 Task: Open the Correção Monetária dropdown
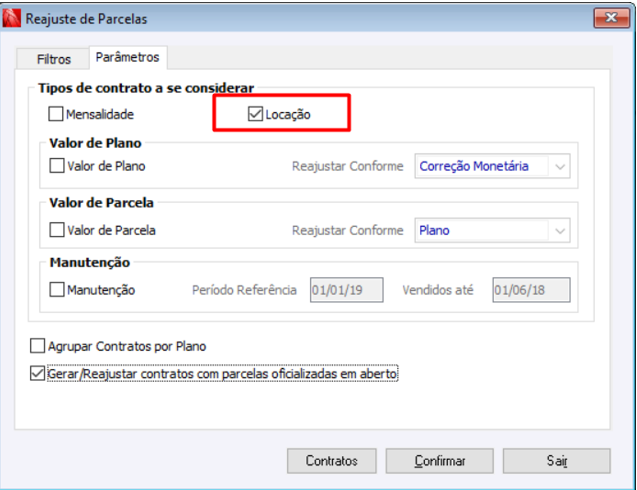481,167
